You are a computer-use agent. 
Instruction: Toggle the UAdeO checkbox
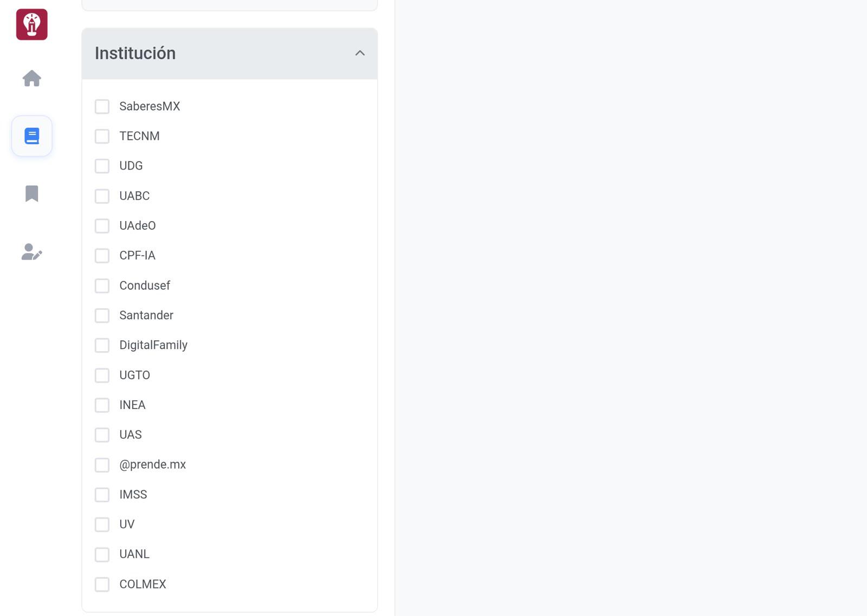(102, 226)
